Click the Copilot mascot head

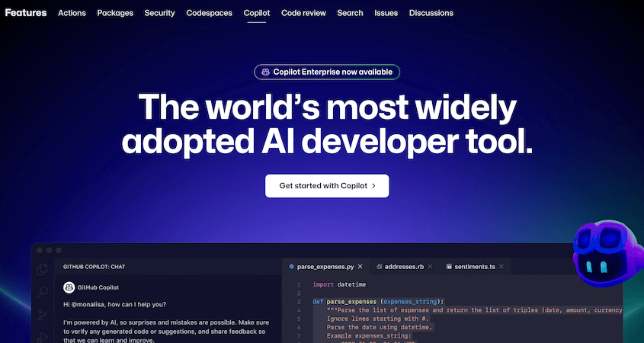tap(607, 254)
